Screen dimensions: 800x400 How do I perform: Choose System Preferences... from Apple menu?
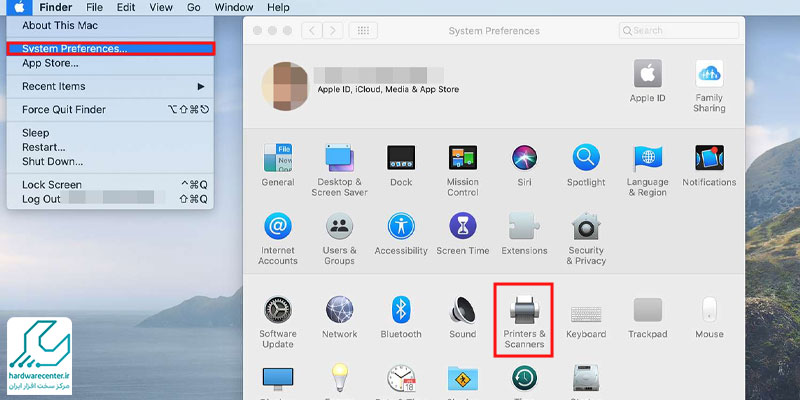coord(110,48)
